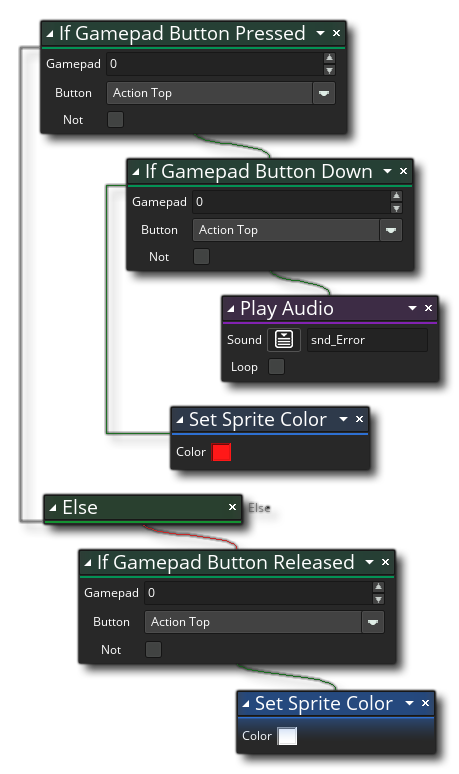Collapse the If Gamepad Button Pressed node
459x774 pixels.
pyautogui.click(x=49, y=34)
